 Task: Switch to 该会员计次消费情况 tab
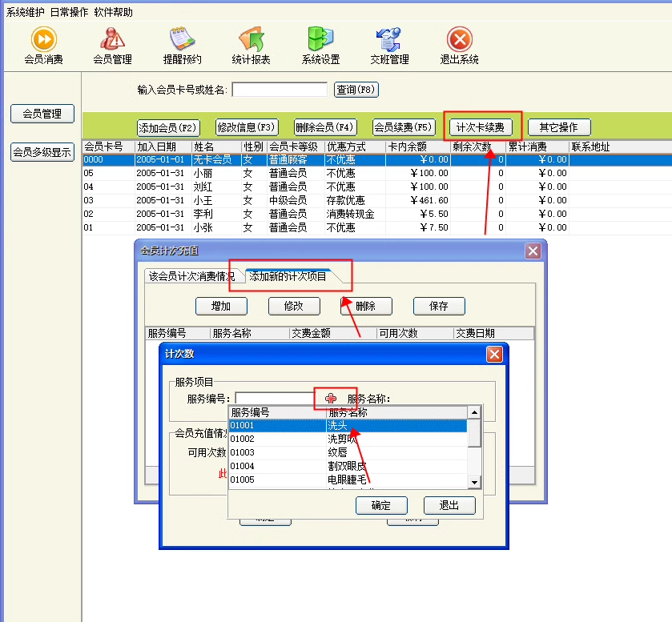coord(191,276)
